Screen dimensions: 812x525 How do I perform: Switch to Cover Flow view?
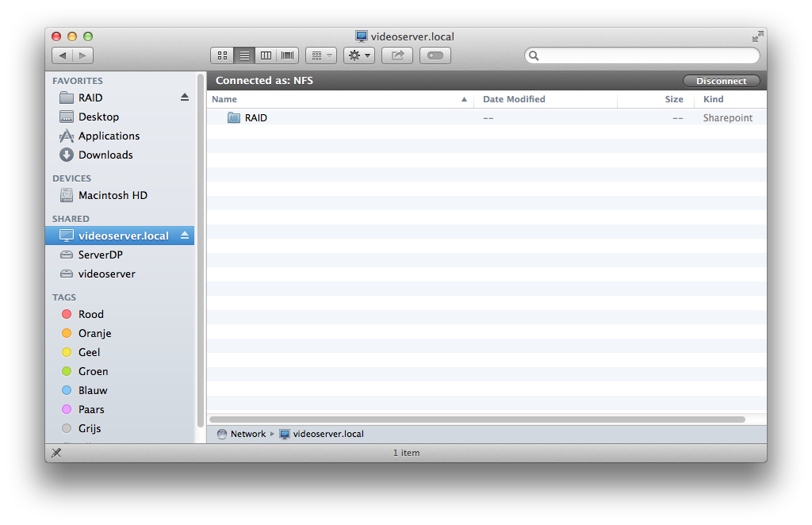(287, 56)
